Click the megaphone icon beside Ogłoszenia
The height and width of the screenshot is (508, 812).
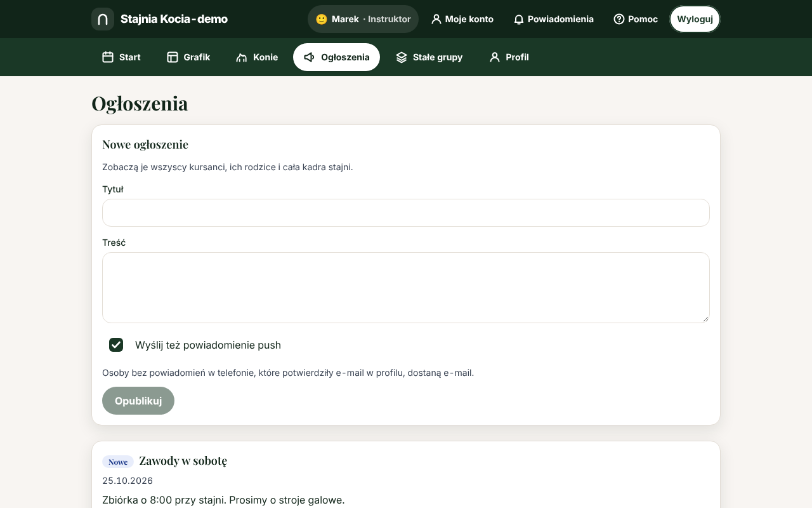[x=310, y=57]
